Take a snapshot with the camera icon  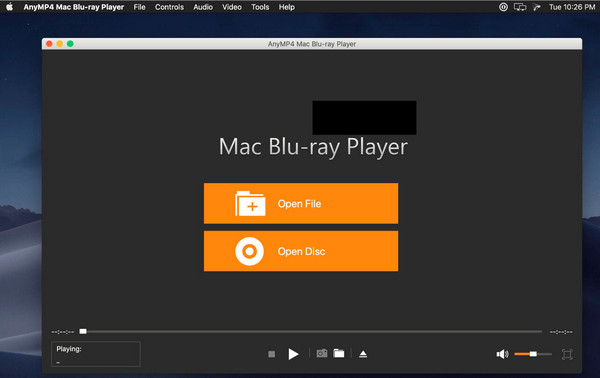coord(322,354)
